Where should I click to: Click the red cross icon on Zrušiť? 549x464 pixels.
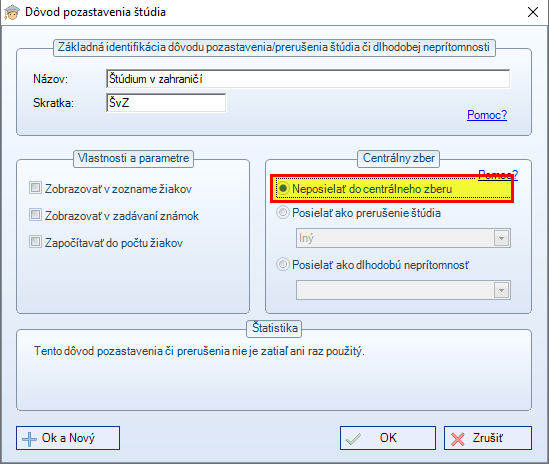click(x=458, y=439)
